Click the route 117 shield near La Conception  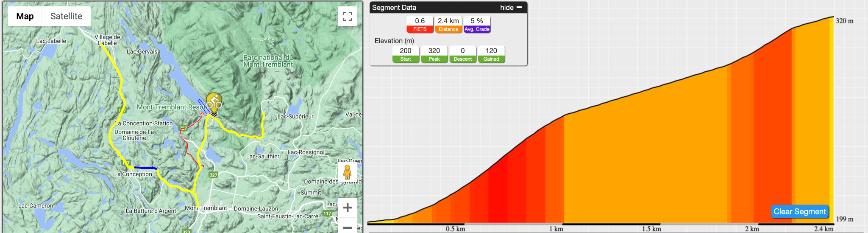126,163
